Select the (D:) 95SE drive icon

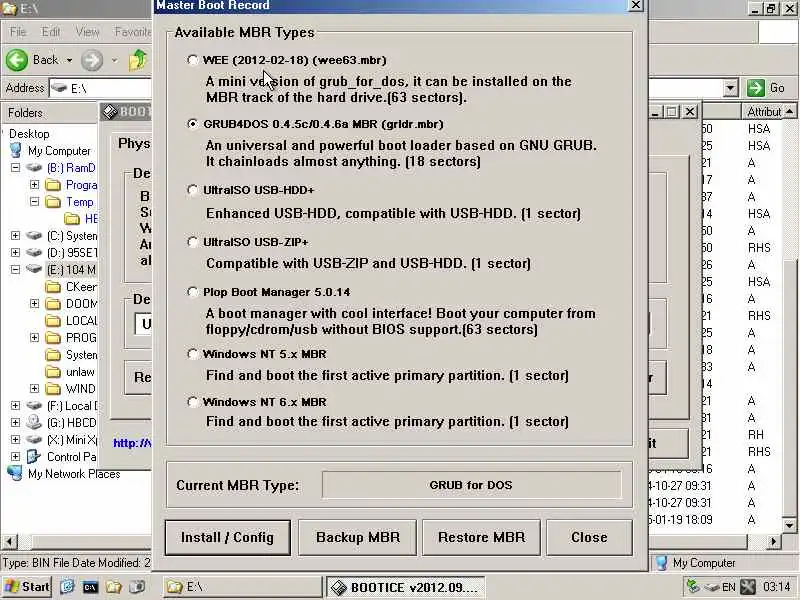tap(34, 252)
